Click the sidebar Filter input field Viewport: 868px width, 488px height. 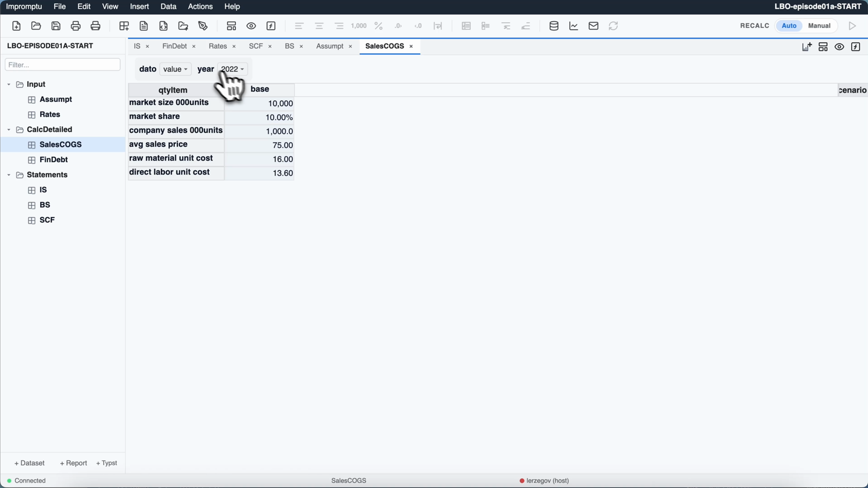(62, 65)
